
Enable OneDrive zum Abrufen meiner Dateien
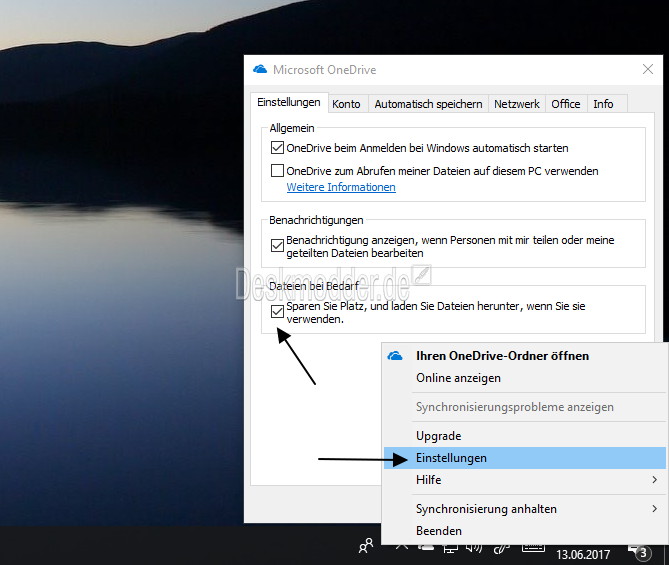[x=277, y=171]
